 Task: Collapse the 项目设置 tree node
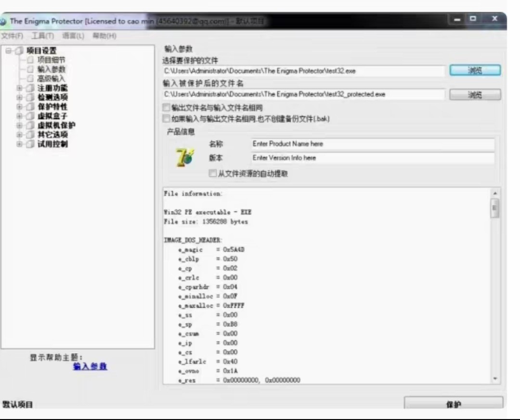[8, 51]
